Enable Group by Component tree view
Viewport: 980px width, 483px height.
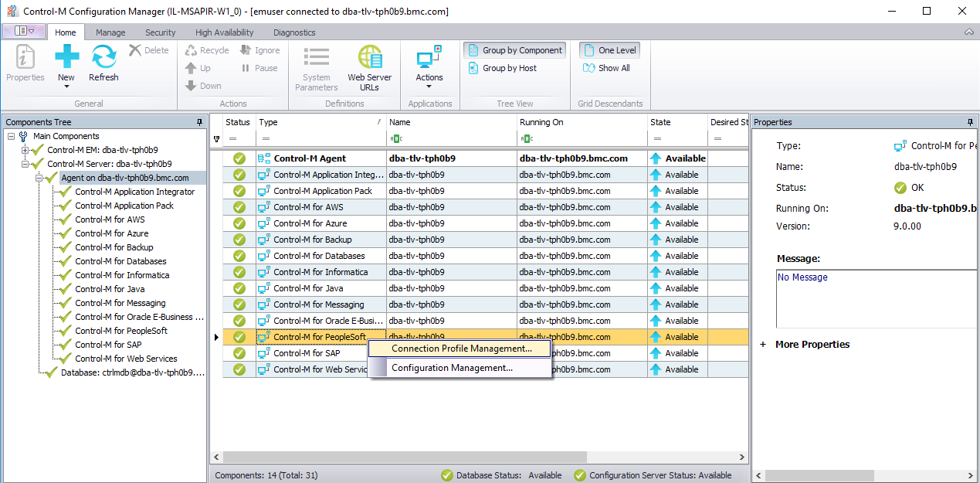pyautogui.click(x=515, y=50)
